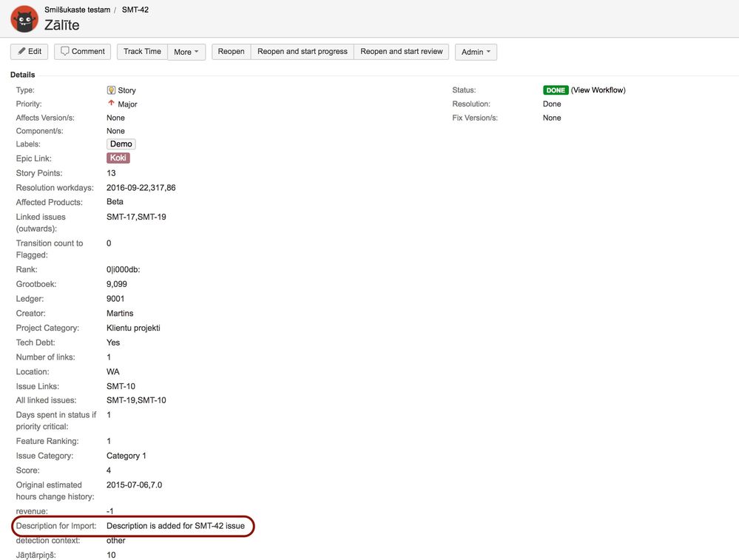Viewport: 739px width, 560px height.
Task: Click the Priority value Major text
Action: [x=127, y=104]
